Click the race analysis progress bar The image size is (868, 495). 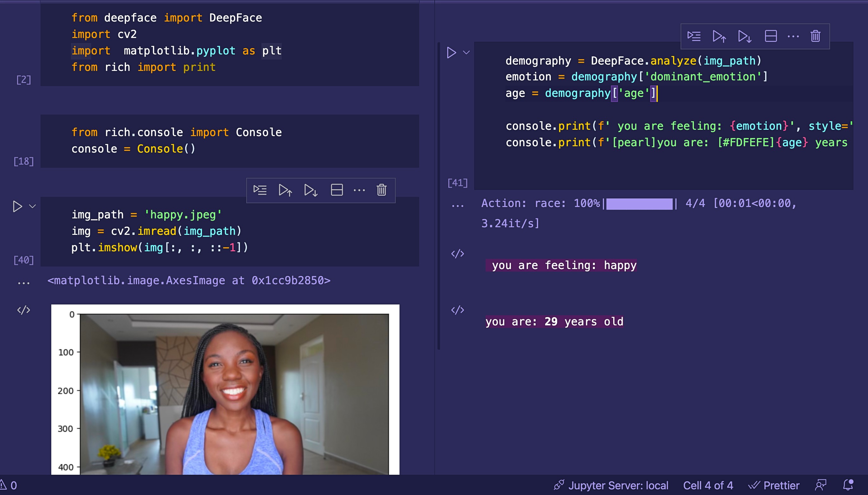coord(639,204)
